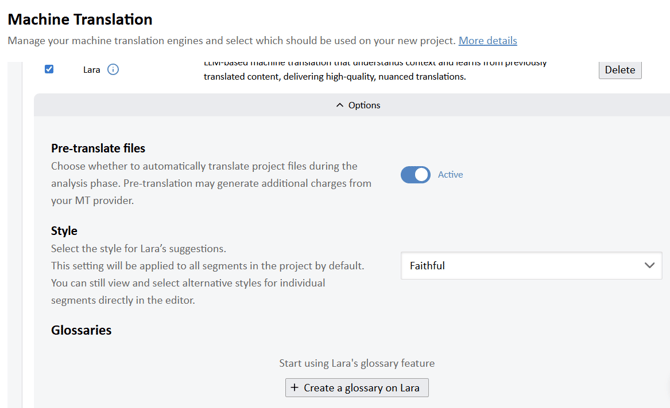The image size is (670, 408).
Task: Click the Machine Translation page heading
Action: tap(80, 19)
